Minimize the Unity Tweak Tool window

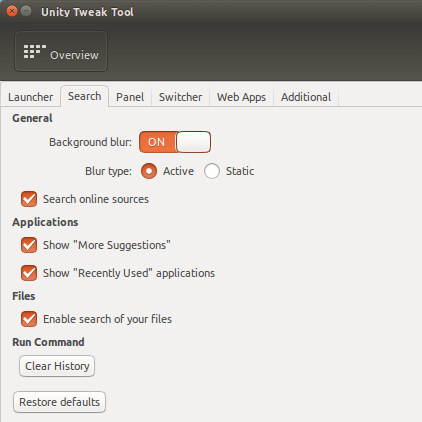click(x=26, y=11)
